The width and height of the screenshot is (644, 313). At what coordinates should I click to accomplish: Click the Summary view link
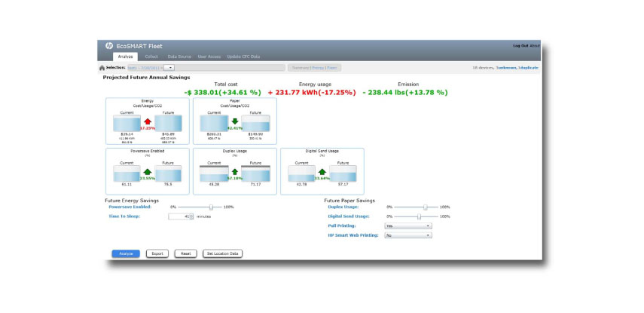pos(301,68)
